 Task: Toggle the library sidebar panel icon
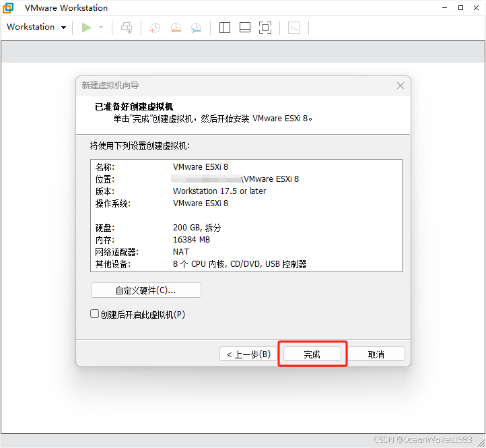point(225,28)
